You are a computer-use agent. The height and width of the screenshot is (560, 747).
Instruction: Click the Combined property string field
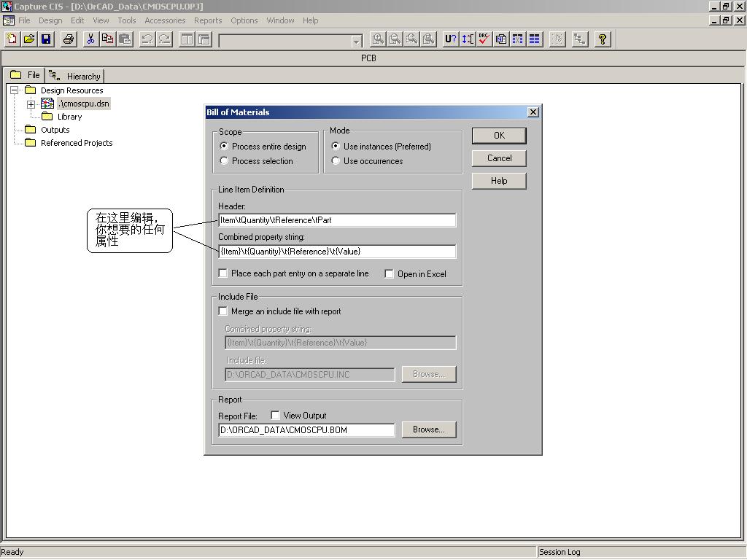[337, 252]
